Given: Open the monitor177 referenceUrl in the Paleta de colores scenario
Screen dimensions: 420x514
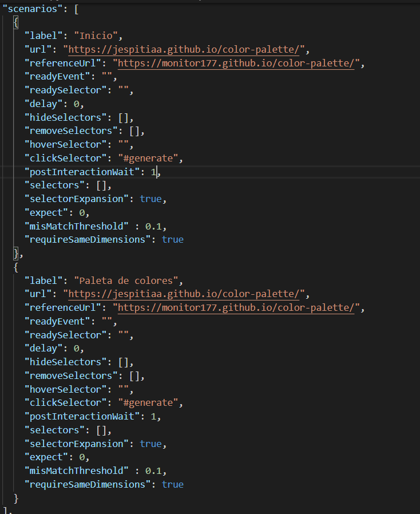Looking at the screenshot, I should pos(236,307).
